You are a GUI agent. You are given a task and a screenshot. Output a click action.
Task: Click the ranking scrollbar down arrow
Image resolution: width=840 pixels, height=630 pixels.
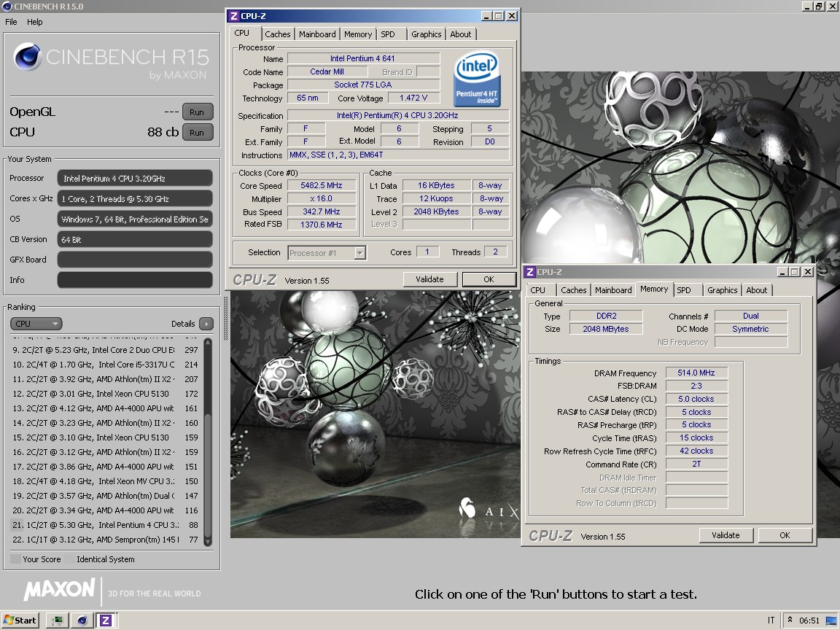pyautogui.click(x=208, y=541)
